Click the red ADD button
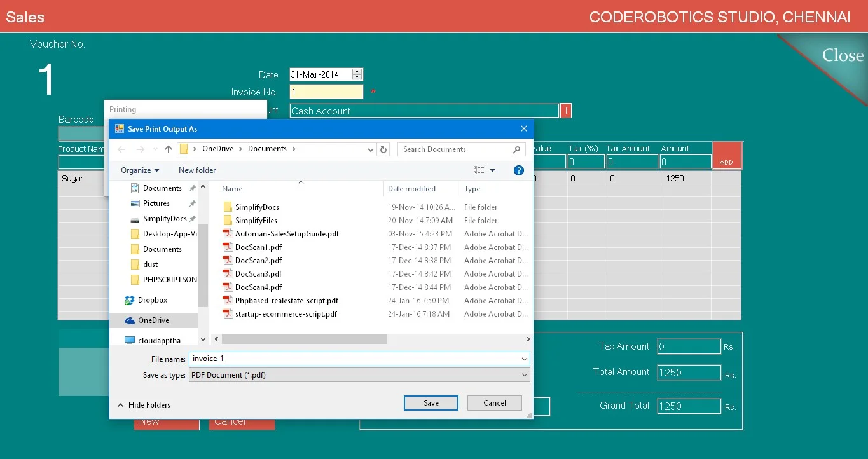This screenshot has width=868, height=459. click(727, 156)
